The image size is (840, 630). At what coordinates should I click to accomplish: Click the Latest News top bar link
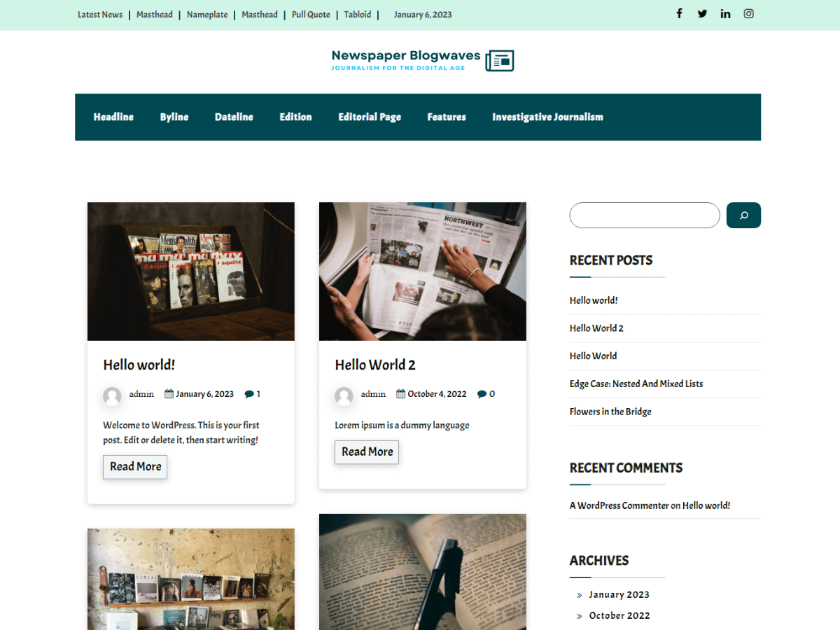click(99, 14)
